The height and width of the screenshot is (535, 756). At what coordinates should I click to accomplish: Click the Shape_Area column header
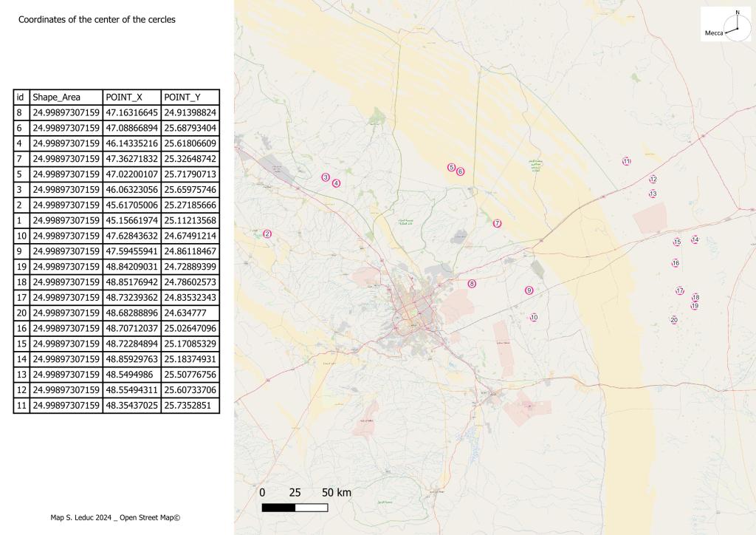(66, 98)
